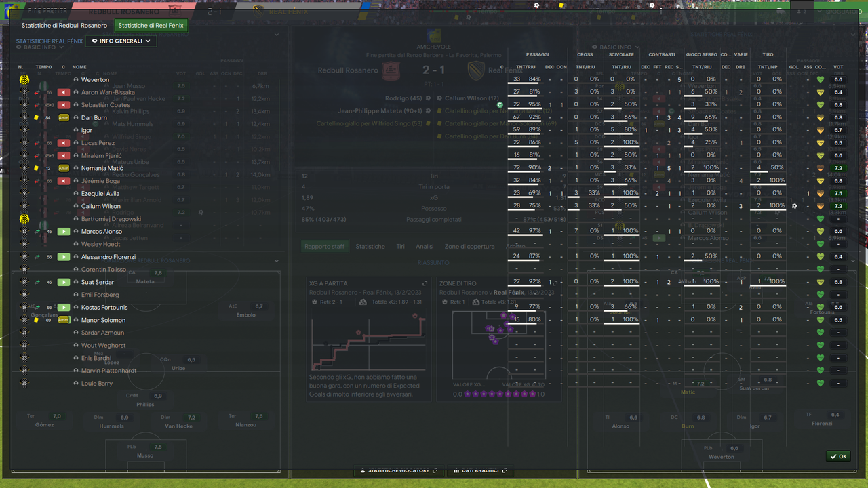Sort players by the VOT rating column
Screen dimensions: 868x488
pos(838,67)
